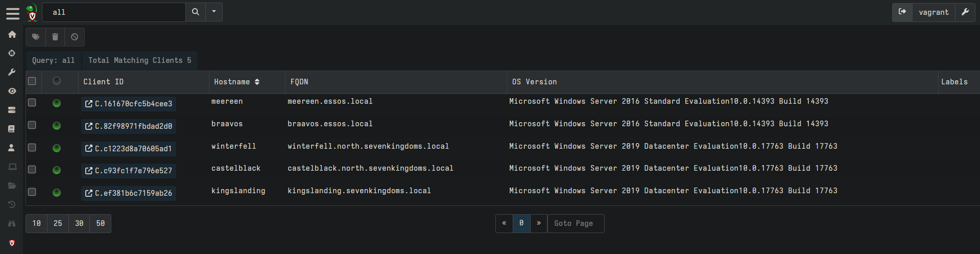Tick the checkbox for winterfell row
The height and width of the screenshot is (254, 980).
coord(32,147)
